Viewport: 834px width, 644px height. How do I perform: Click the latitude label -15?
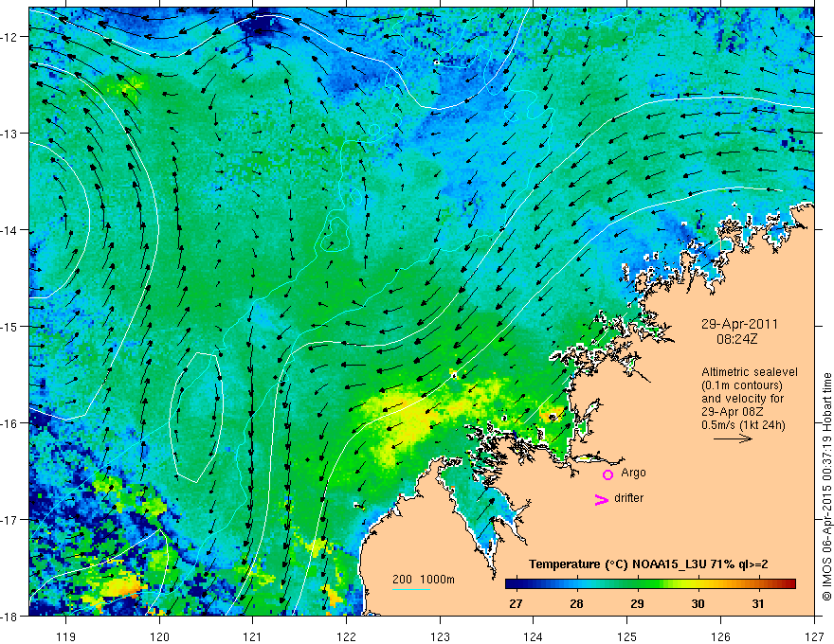click(x=8, y=326)
